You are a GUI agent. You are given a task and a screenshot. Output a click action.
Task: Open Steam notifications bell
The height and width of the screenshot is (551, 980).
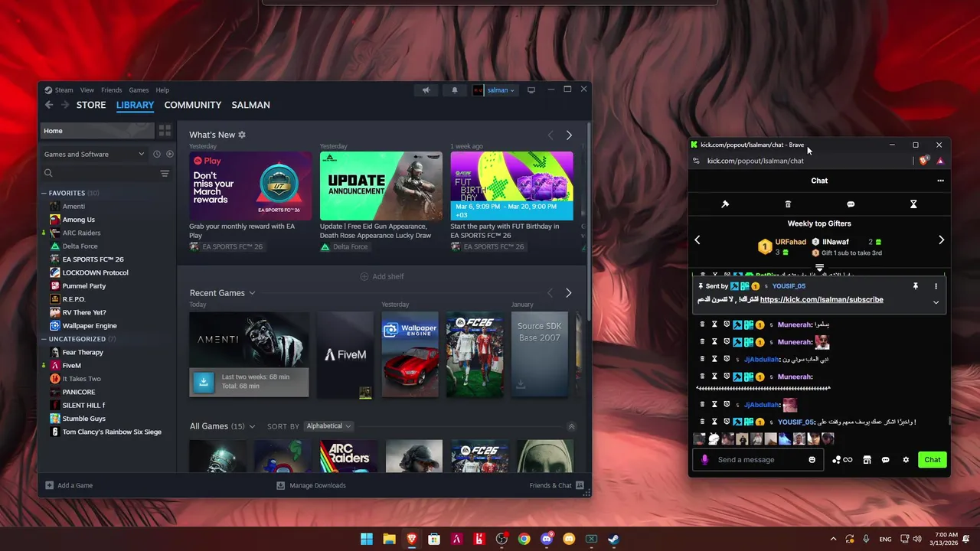coord(454,90)
